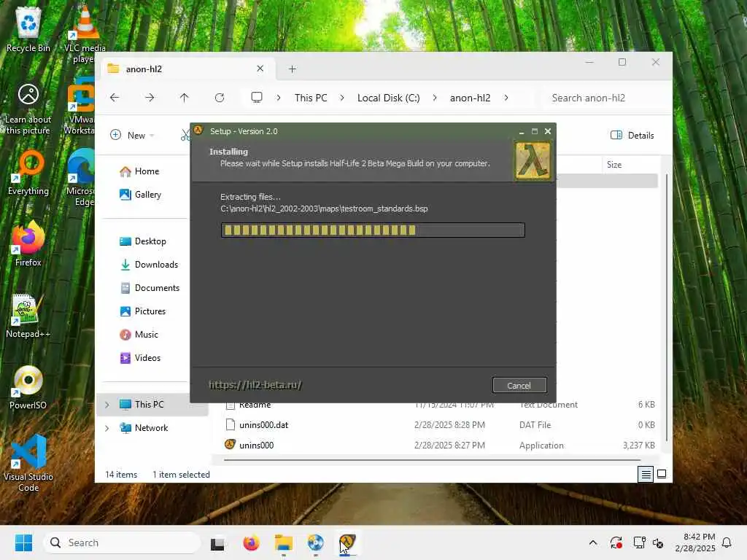The width and height of the screenshot is (747, 560).
Task: Click This PC breadcrumb
Action: 311,98
